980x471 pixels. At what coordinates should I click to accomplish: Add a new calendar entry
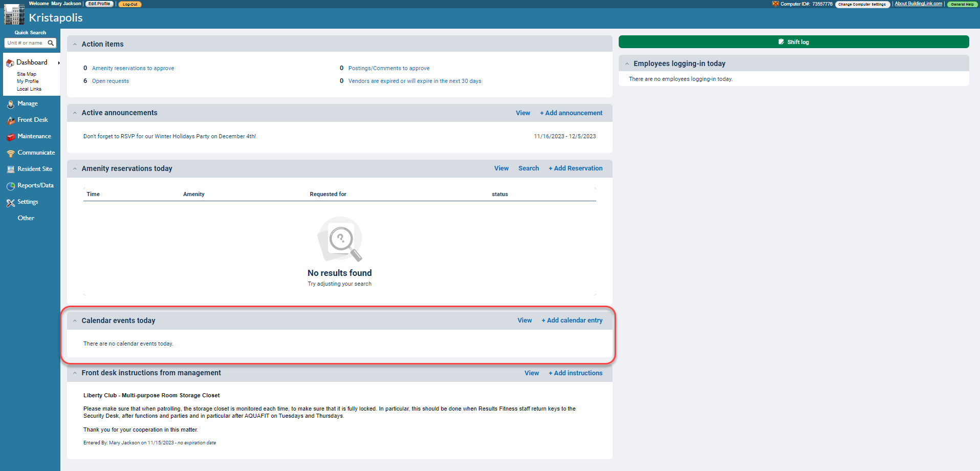tap(572, 320)
